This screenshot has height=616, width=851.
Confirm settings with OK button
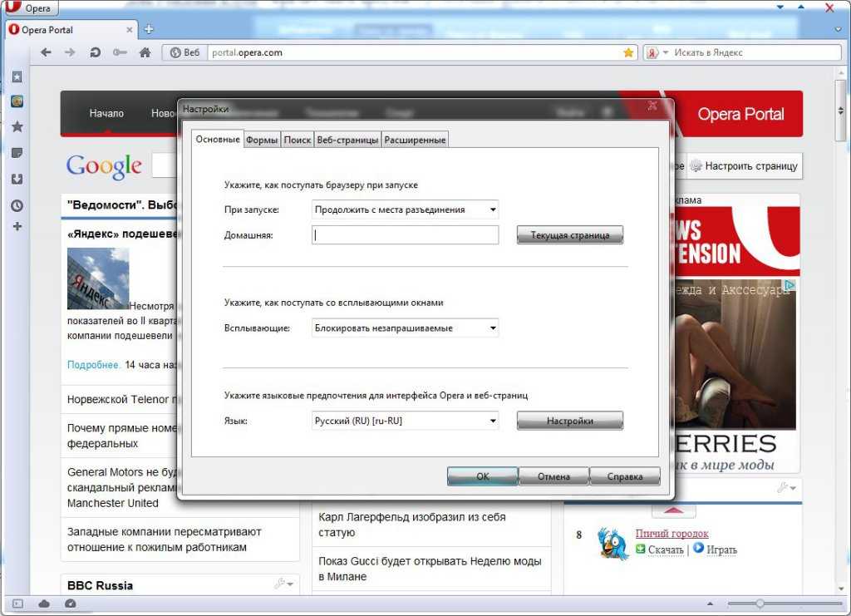(x=483, y=476)
